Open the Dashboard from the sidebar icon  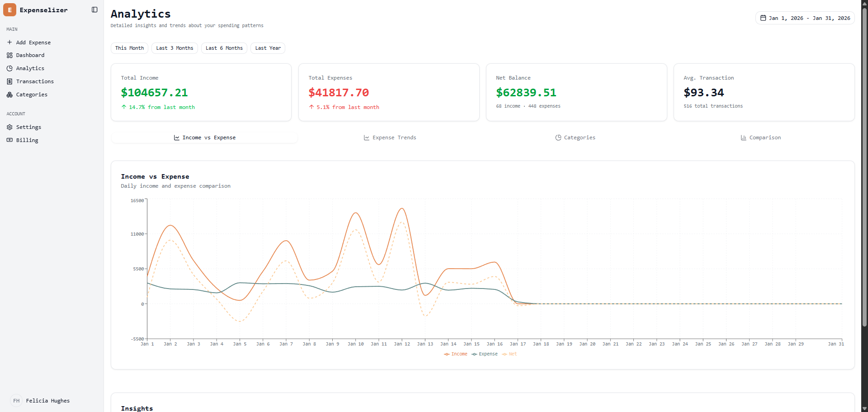pyautogui.click(x=10, y=55)
